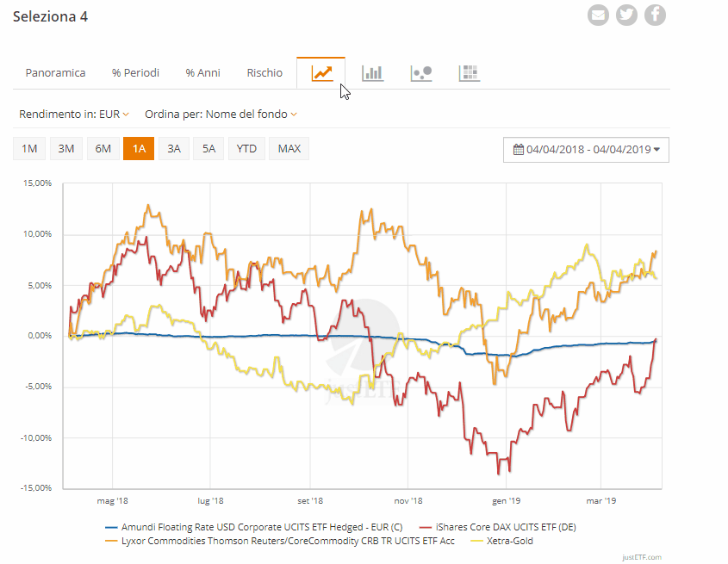This screenshot has width=728, height=564.
Task: Expand the Rendimento in: EUR dropdown
Action: pyautogui.click(x=74, y=114)
